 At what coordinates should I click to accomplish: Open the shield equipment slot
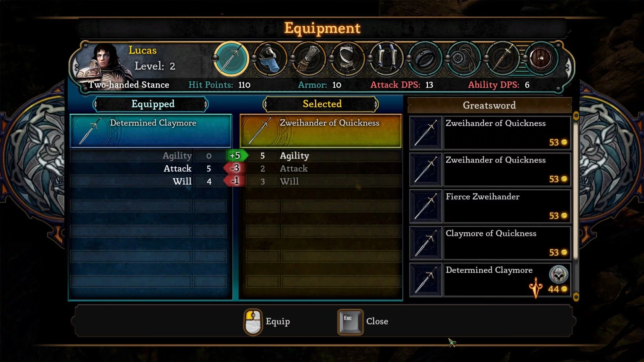(541, 59)
